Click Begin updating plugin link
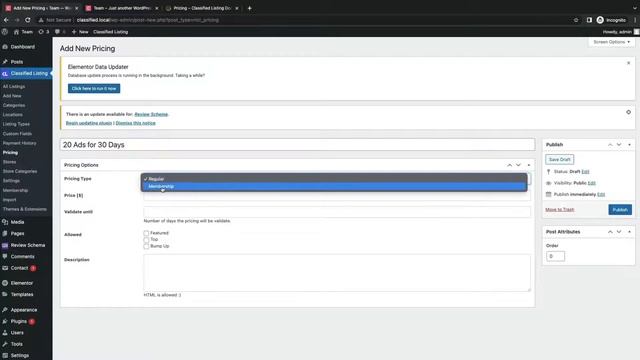Image resolution: width=640 pixels, height=360 pixels. coord(89,123)
